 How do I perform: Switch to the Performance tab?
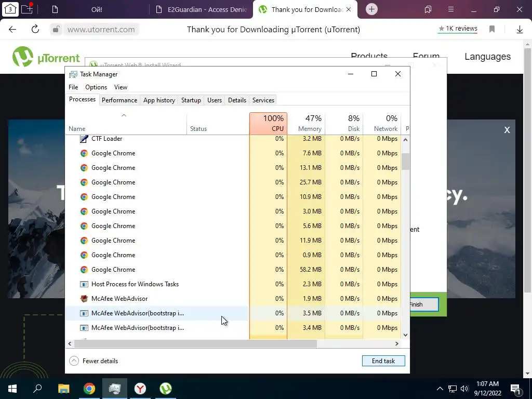[119, 100]
